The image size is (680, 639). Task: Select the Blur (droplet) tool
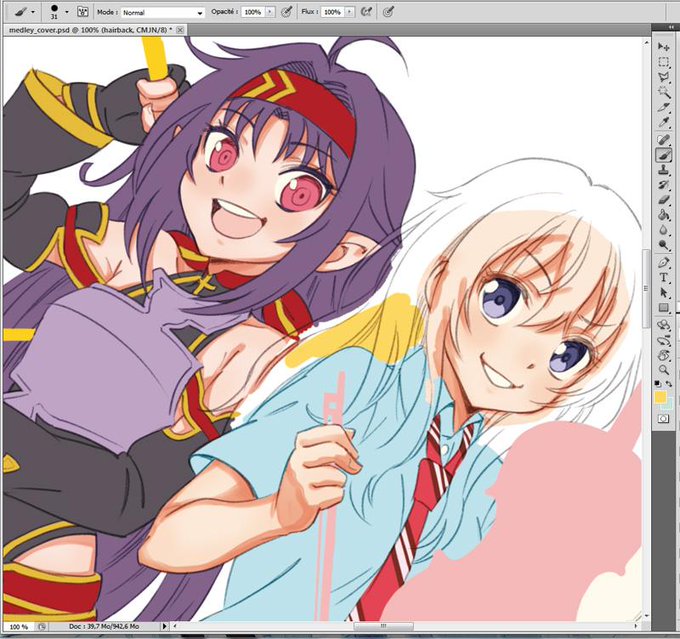click(664, 230)
